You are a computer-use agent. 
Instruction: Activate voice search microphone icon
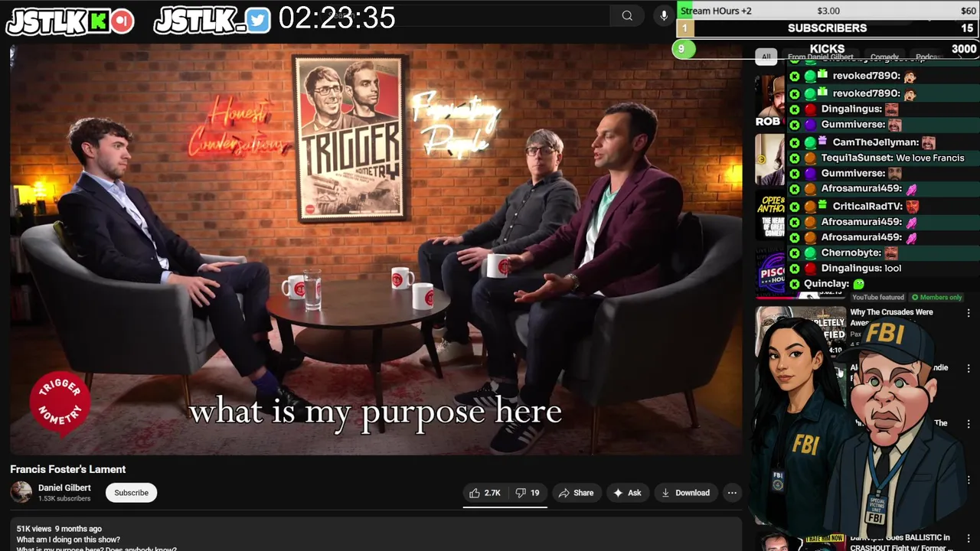[664, 15]
